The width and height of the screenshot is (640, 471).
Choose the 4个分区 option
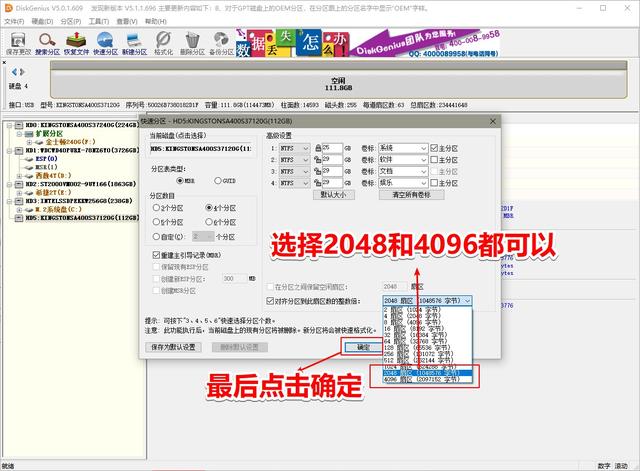coord(209,208)
